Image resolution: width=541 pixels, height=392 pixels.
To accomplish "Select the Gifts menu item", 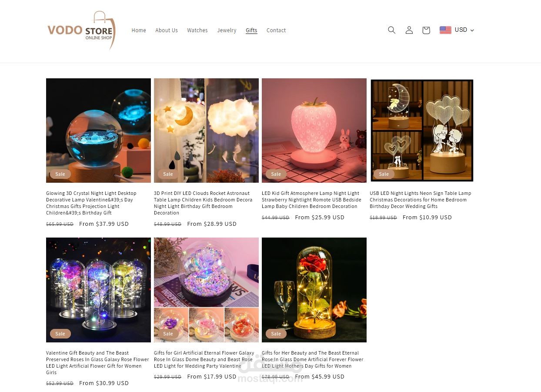I will [x=251, y=30].
